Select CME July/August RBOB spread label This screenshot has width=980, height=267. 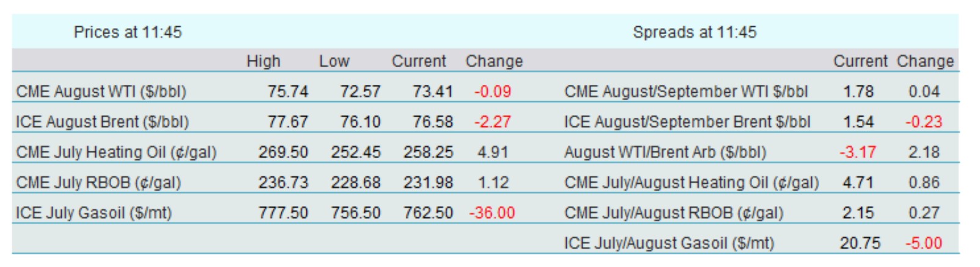pyautogui.click(x=674, y=213)
